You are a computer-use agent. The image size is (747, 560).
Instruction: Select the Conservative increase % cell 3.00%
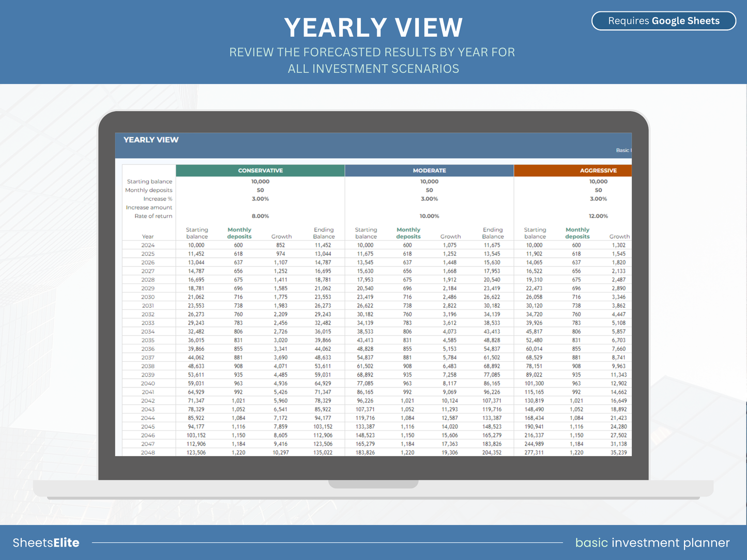(x=260, y=199)
